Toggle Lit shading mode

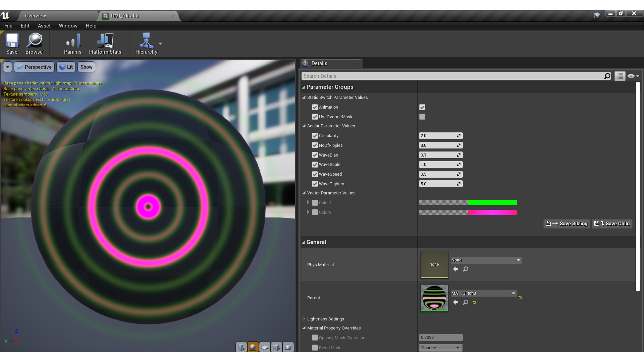(x=66, y=67)
